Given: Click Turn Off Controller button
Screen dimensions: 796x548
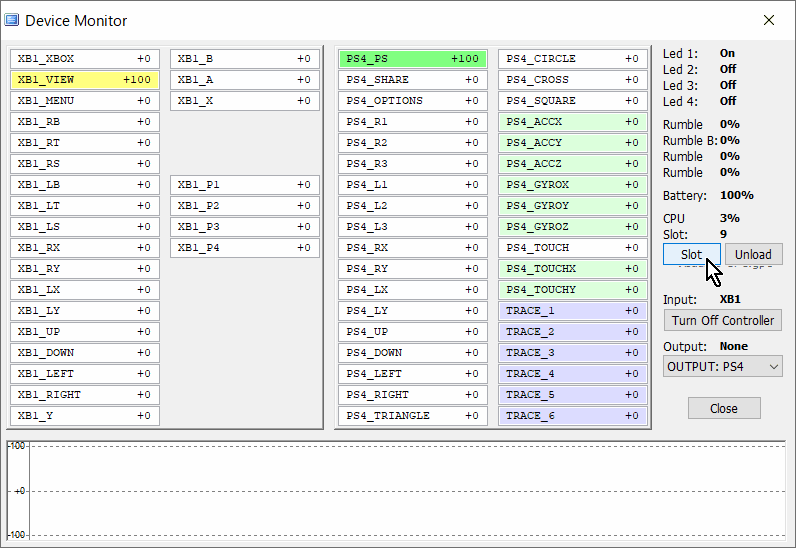Looking at the screenshot, I should (723, 320).
